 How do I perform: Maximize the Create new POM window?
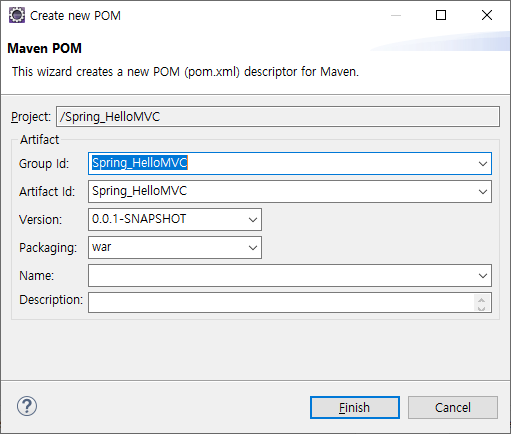coord(441,15)
